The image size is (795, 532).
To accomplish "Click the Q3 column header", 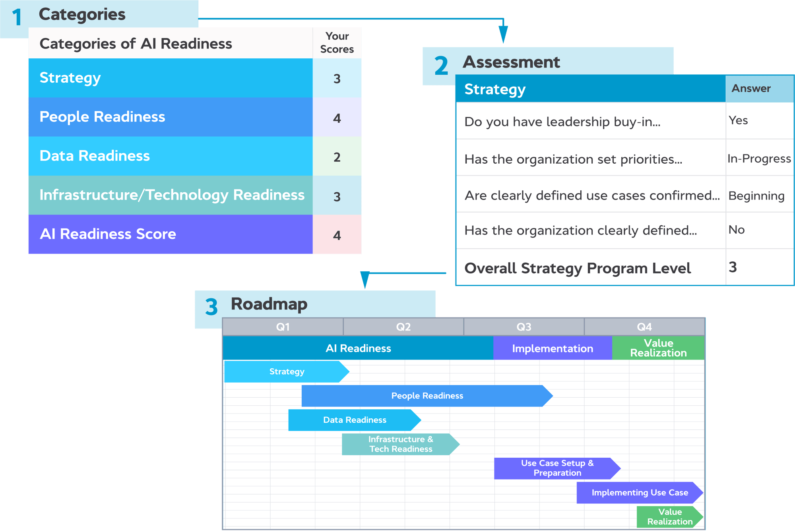I will click(524, 327).
